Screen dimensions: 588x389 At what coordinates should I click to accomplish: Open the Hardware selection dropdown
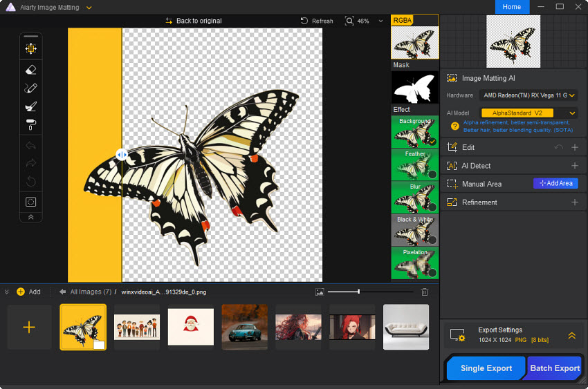[x=572, y=95]
